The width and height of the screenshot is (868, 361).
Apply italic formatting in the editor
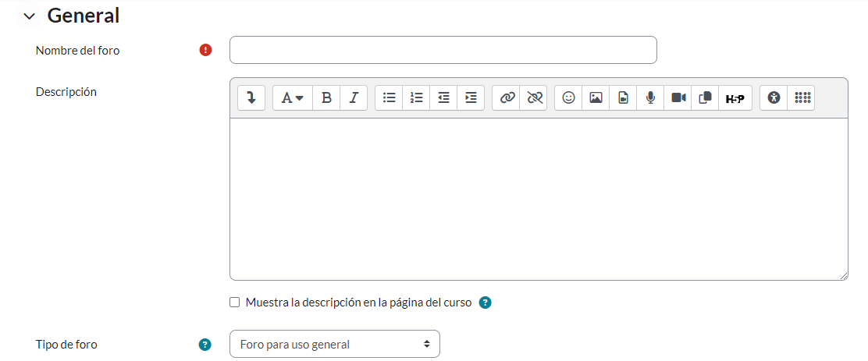point(354,97)
